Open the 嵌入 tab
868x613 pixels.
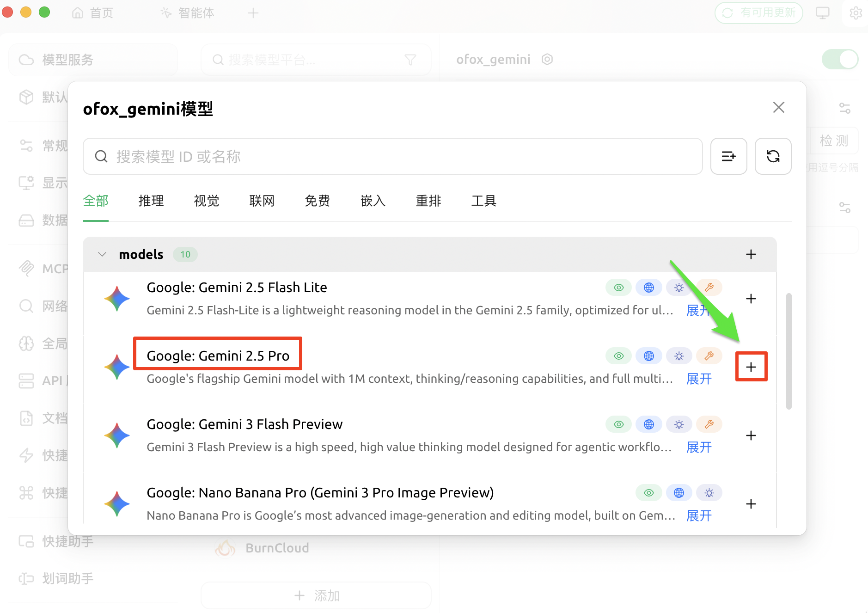click(x=373, y=201)
